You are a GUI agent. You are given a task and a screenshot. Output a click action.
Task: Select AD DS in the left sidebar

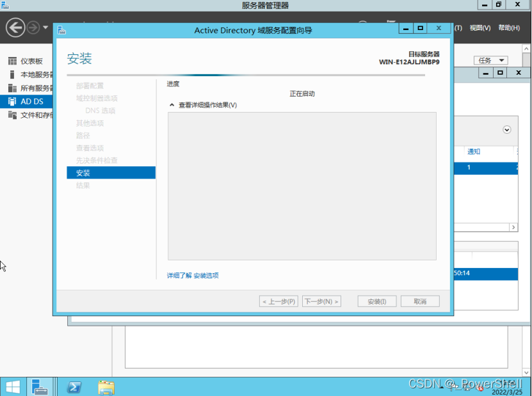coord(31,101)
